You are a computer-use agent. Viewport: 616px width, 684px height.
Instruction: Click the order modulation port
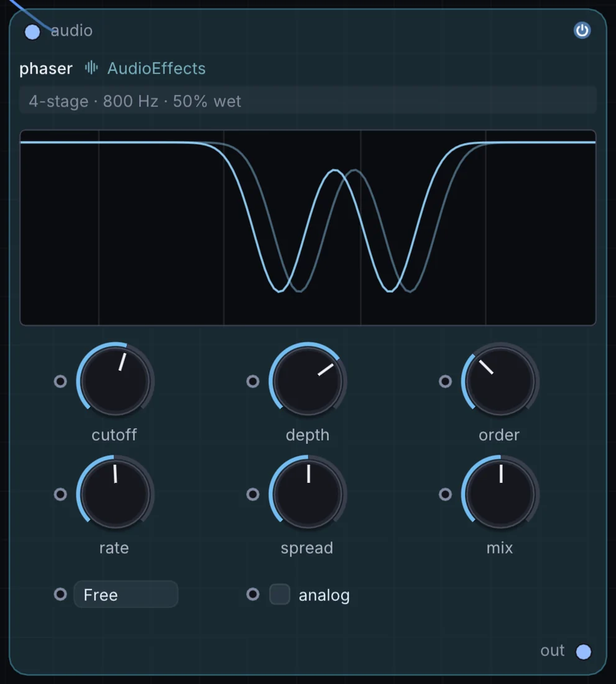coord(445,381)
